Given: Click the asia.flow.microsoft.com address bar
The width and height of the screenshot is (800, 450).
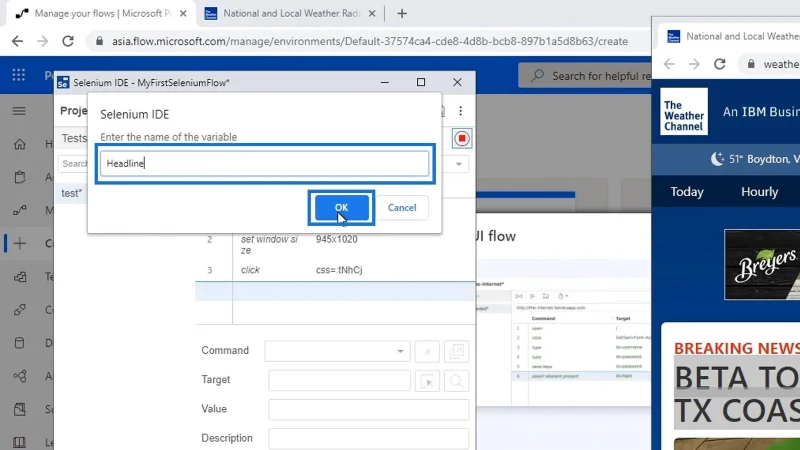Looking at the screenshot, I should tap(370, 41).
